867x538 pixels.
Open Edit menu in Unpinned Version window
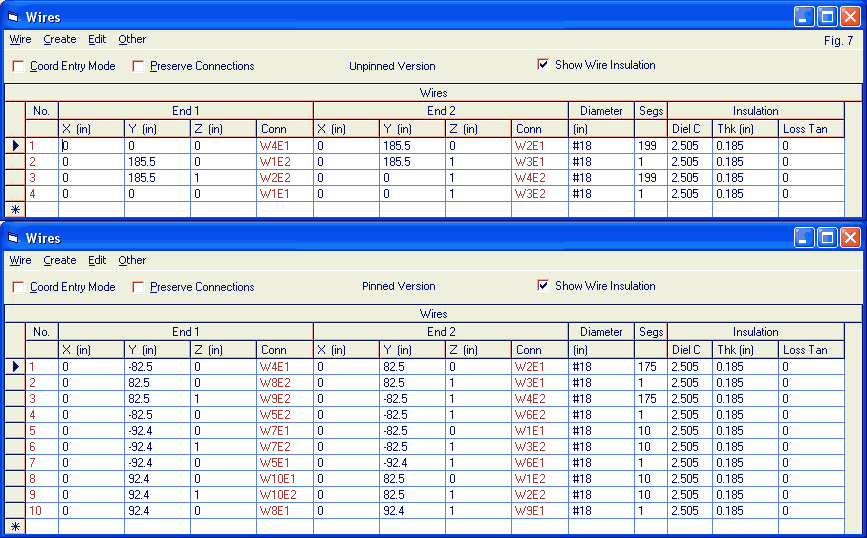pos(97,39)
